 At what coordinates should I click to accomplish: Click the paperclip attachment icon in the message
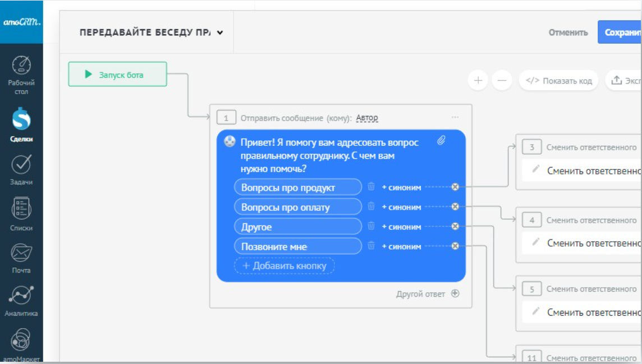pyautogui.click(x=442, y=141)
